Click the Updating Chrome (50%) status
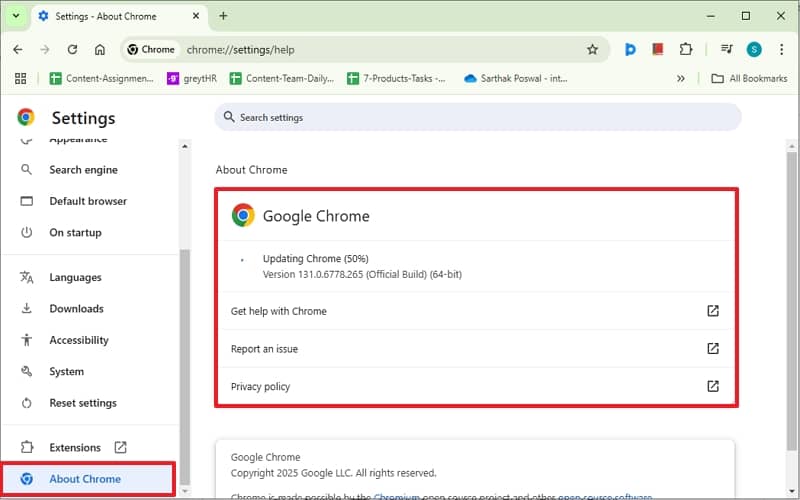The height and width of the screenshot is (500, 800). [315, 259]
